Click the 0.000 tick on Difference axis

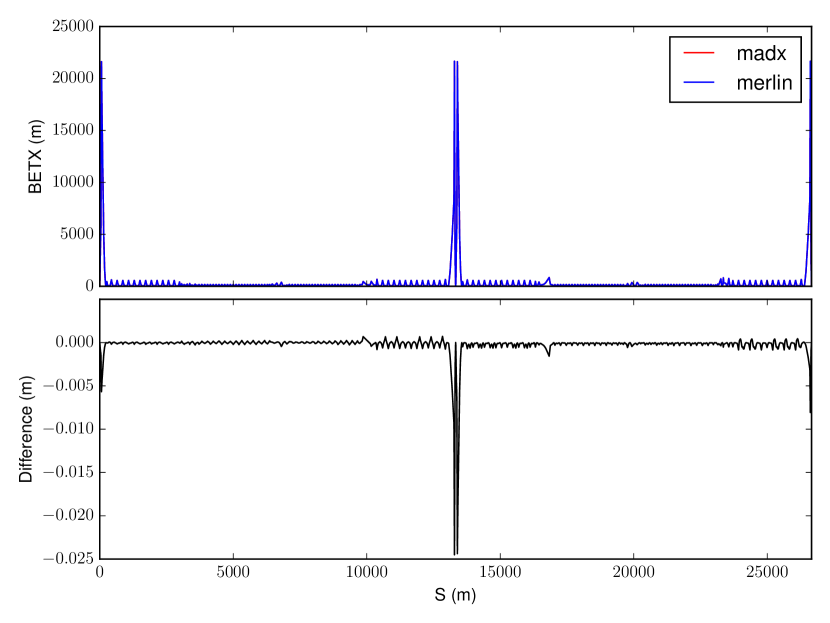pyautogui.click(x=75, y=342)
